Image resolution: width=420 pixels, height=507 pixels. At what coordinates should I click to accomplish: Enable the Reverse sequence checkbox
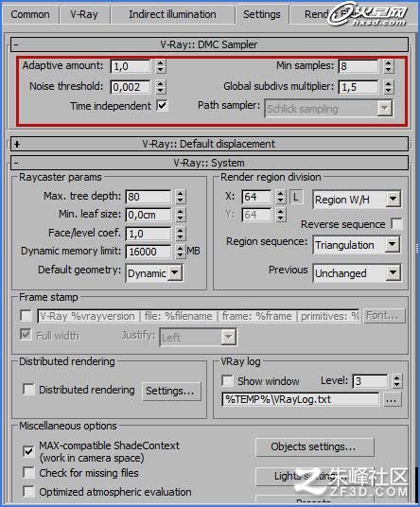(x=396, y=224)
